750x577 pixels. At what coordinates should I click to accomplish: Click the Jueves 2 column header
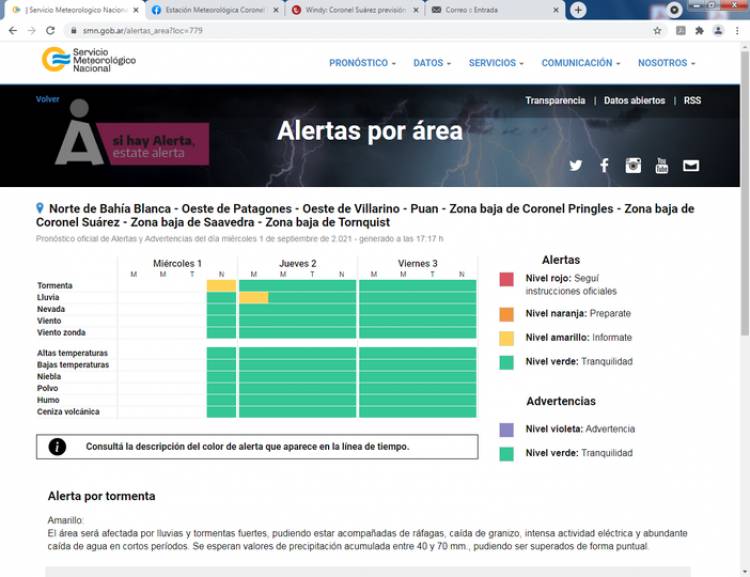(298, 263)
